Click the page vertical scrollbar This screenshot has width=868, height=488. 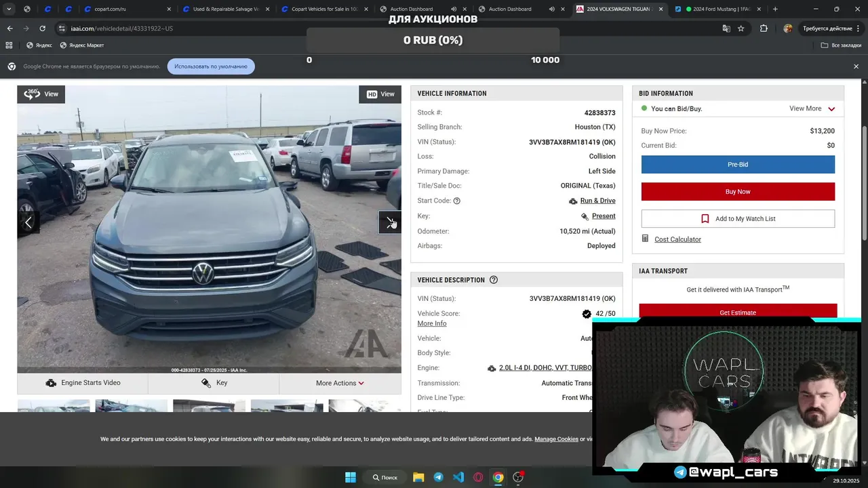864,183
